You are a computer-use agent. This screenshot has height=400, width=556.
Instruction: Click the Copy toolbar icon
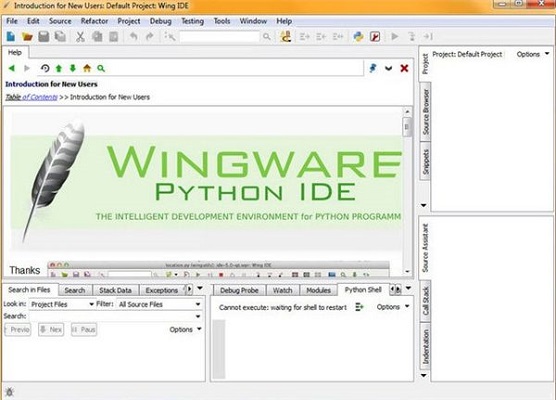[x=97, y=37]
